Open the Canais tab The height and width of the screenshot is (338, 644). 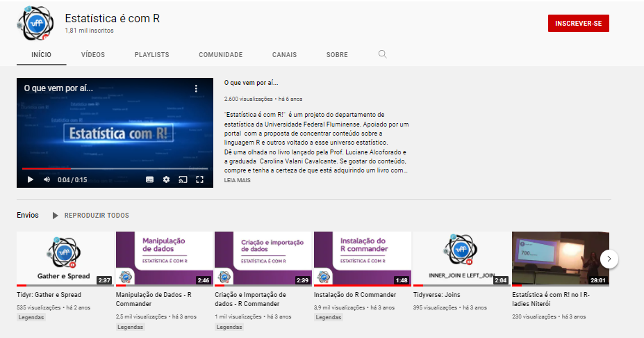pos(284,55)
